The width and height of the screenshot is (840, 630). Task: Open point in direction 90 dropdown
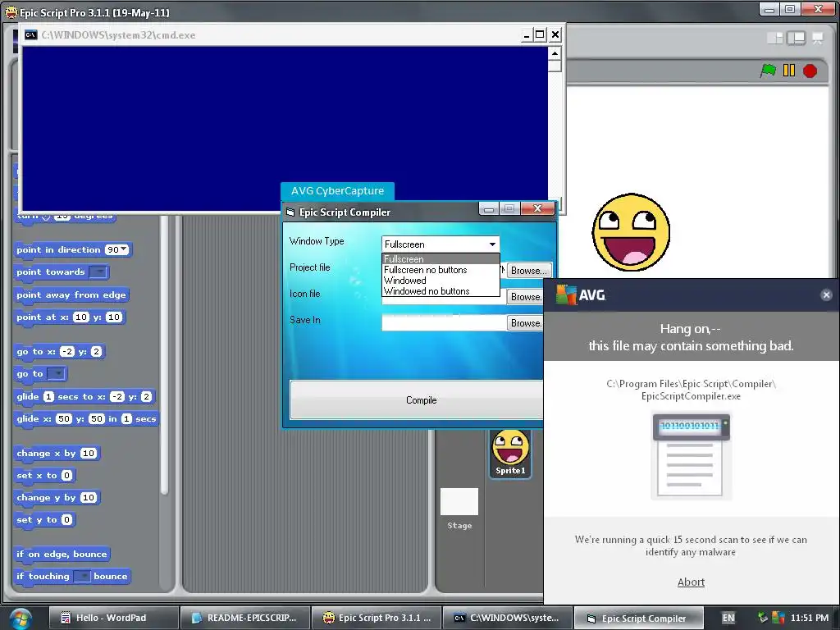pos(125,249)
